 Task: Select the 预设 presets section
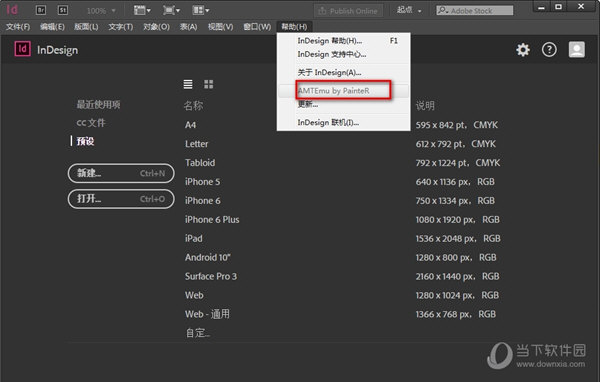(x=85, y=141)
